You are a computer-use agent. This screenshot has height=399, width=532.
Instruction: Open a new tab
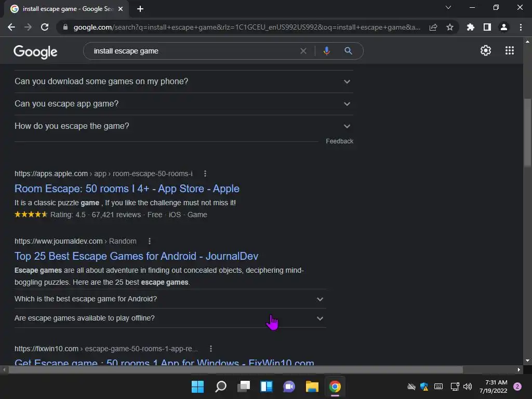click(140, 9)
